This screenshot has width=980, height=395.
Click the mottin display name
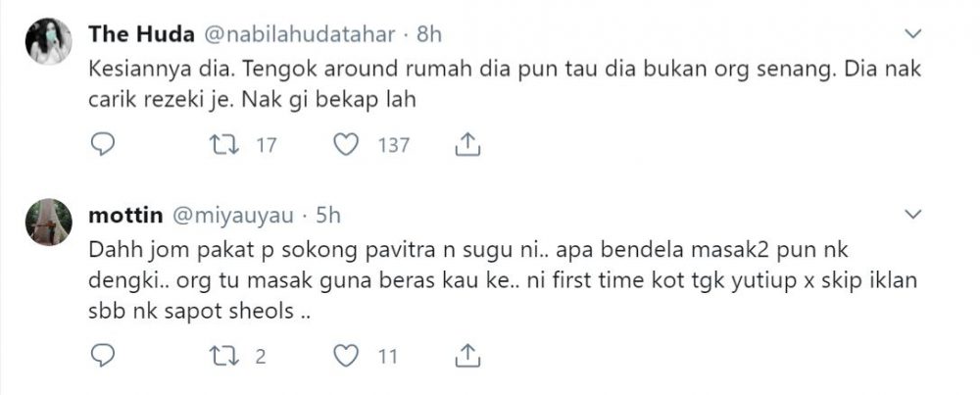123,215
